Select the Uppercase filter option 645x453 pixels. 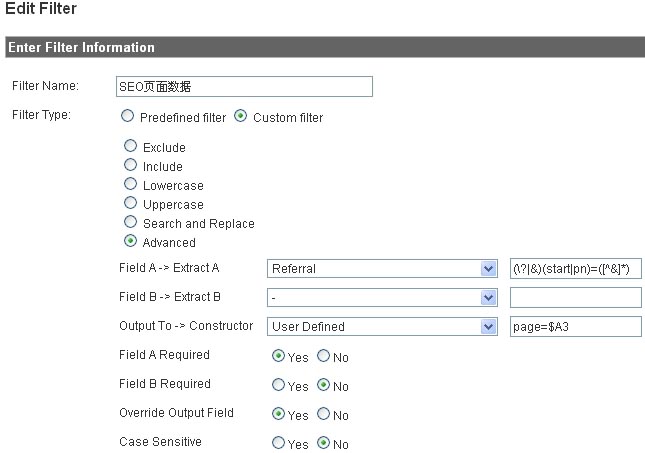click(130, 202)
